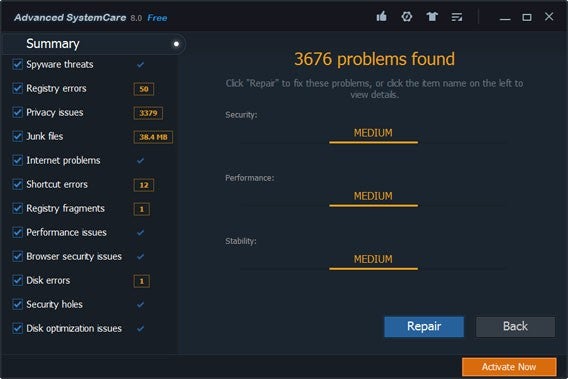Toggle Privacy issues checkbox
The width and height of the screenshot is (568, 379).
(17, 112)
